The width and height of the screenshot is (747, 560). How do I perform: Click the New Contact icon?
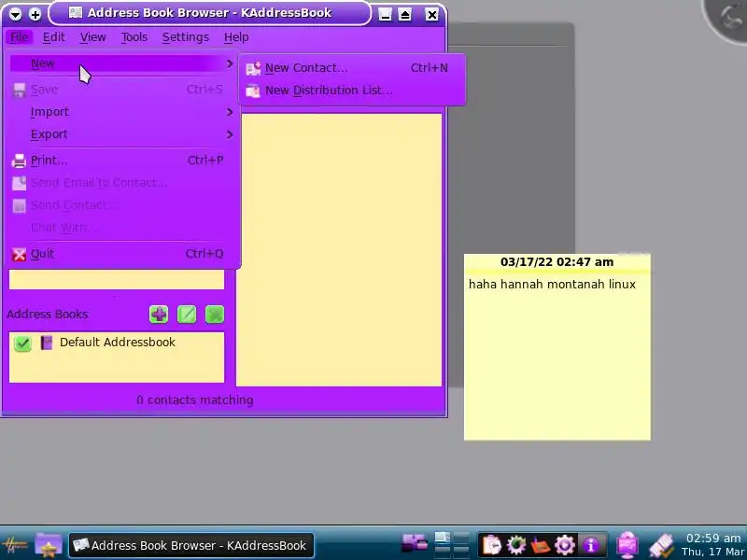tap(253, 68)
